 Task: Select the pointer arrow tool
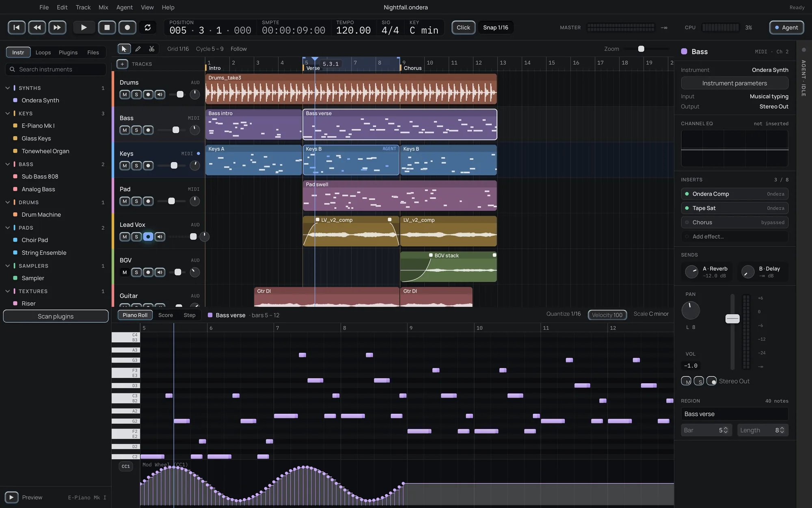tap(124, 49)
